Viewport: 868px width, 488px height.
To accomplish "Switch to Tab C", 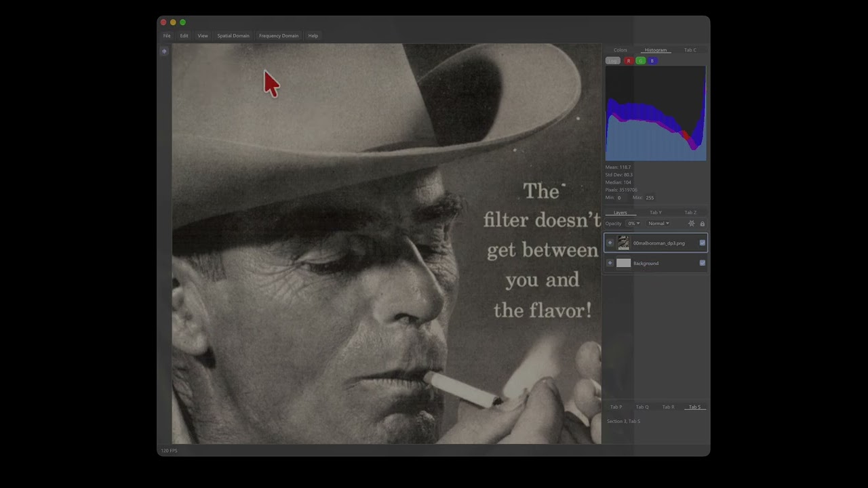I will 690,50.
